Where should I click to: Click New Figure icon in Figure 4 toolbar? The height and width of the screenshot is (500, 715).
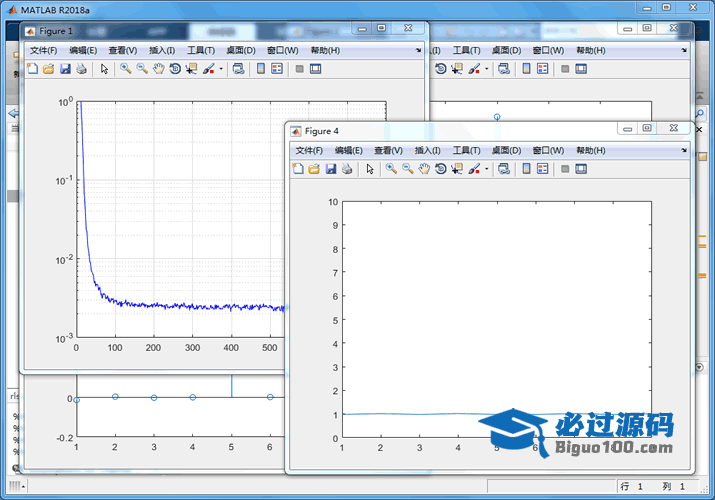tap(298, 169)
